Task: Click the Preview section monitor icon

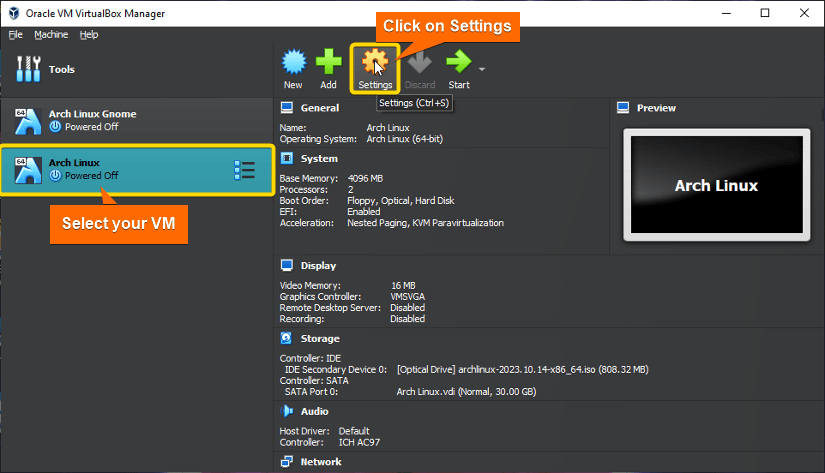Action: click(x=623, y=108)
